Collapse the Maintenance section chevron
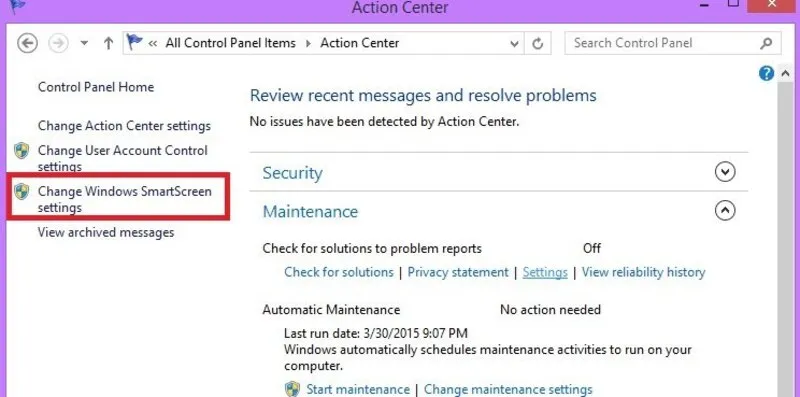Screen dimensions: 800x397 pyautogui.click(x=725, y=210)
